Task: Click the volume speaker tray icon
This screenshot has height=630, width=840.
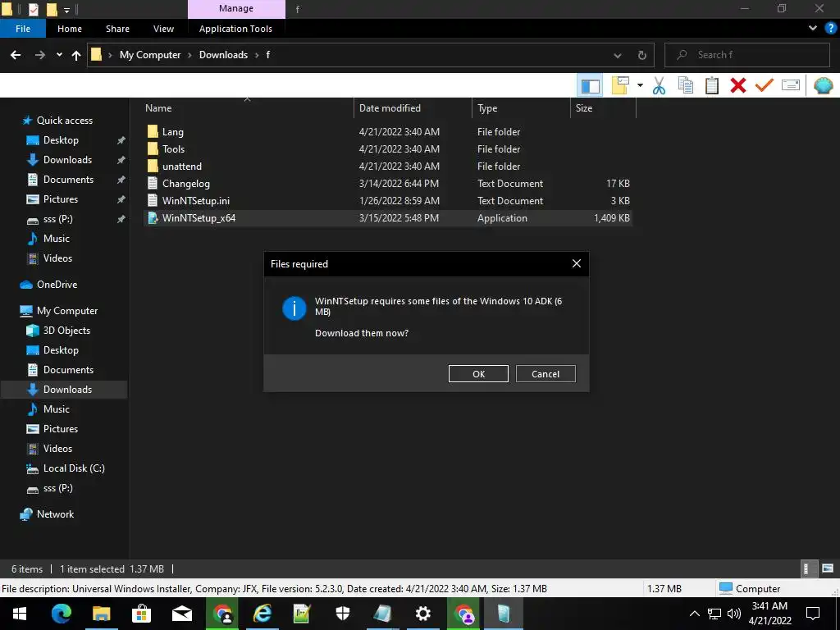Action: 734,614
